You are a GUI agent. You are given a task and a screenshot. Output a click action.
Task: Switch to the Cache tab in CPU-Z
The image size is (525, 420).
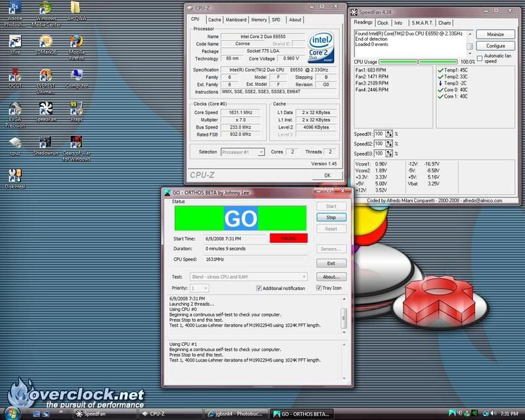(215, 20)
